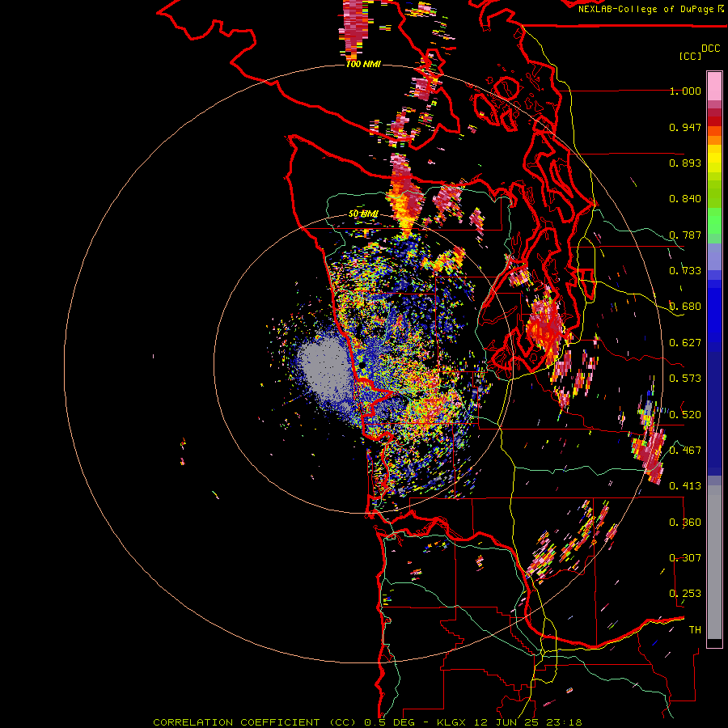The image size is (728, 728).
Task: Click the pink top of the color bar
Action: (x=714, y=87)
